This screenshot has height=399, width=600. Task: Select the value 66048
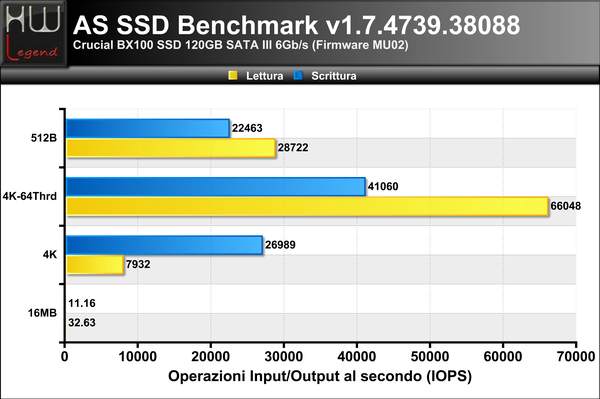coord(566,206)
